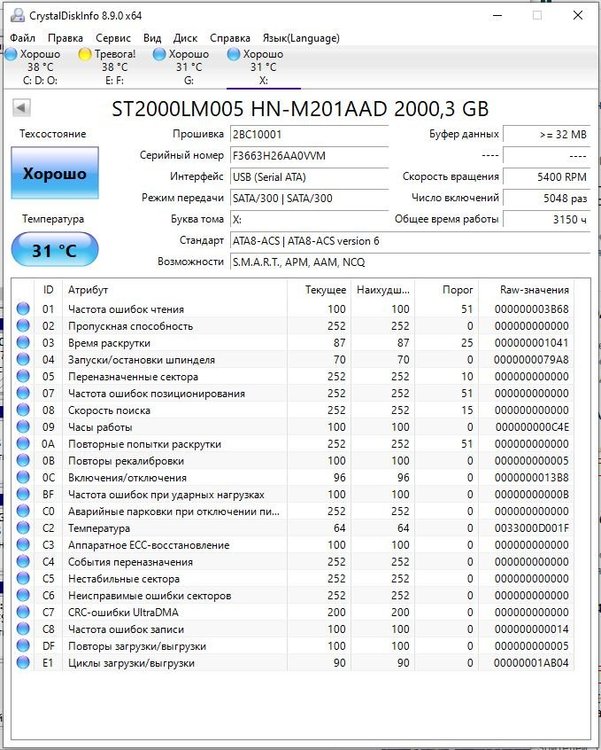Image resolution: width=601 pixels, height=750 pixels.
Task: Click the Текущее column header
Action: coord(319,290)
